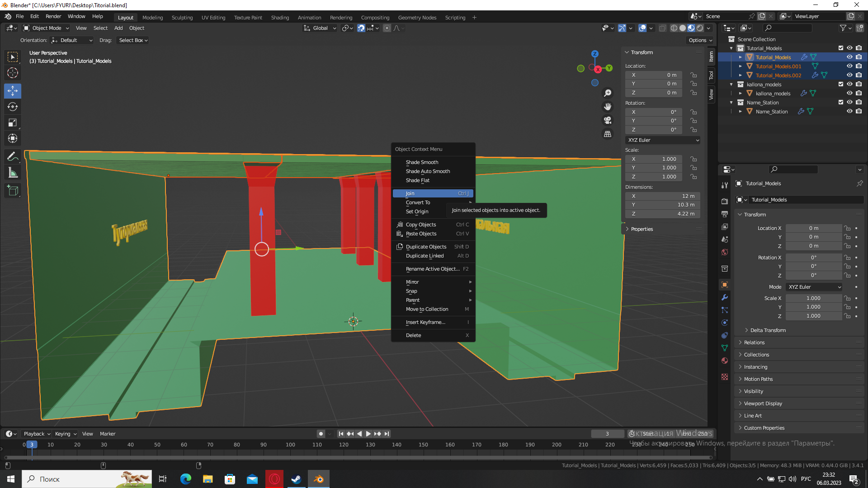Uncheck Name_Station collection exclude checkbox

(x=840, y=102)
